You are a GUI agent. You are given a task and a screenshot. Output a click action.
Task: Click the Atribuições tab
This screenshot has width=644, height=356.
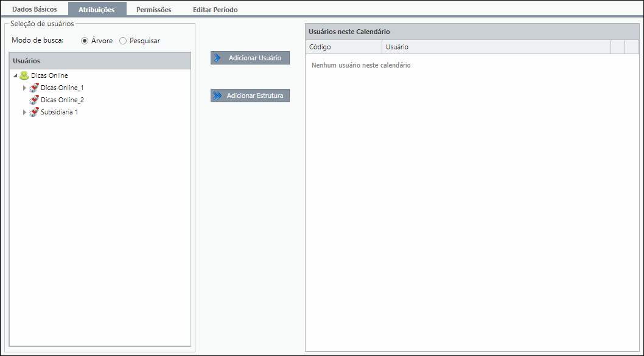tap(97, 9)
